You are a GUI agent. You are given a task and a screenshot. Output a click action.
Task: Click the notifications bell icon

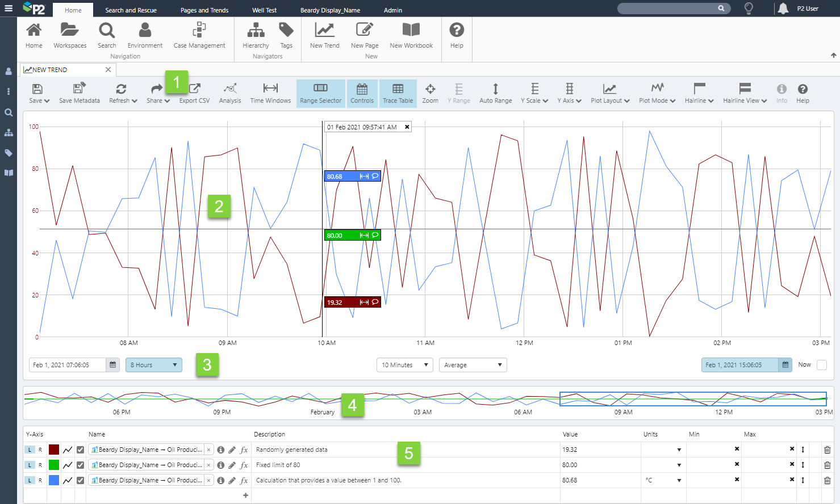[x=783, y=9]
